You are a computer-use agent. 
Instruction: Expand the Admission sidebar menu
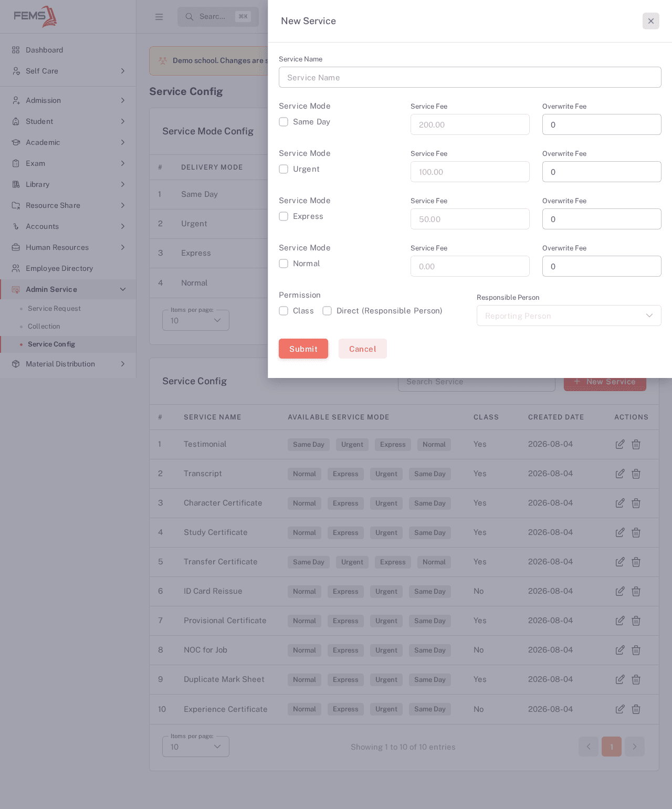[x=68, y=100]
